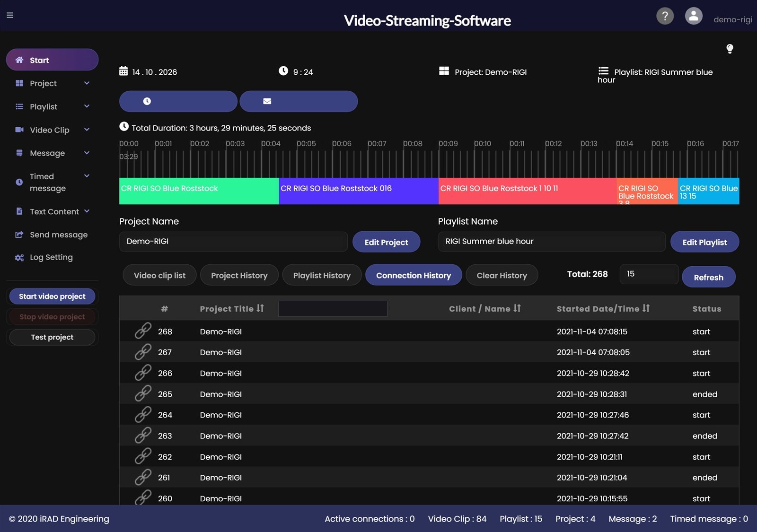Select purple Roststock 016 timeline clip
Screen dimensions: 757x532
coord(359,191)
